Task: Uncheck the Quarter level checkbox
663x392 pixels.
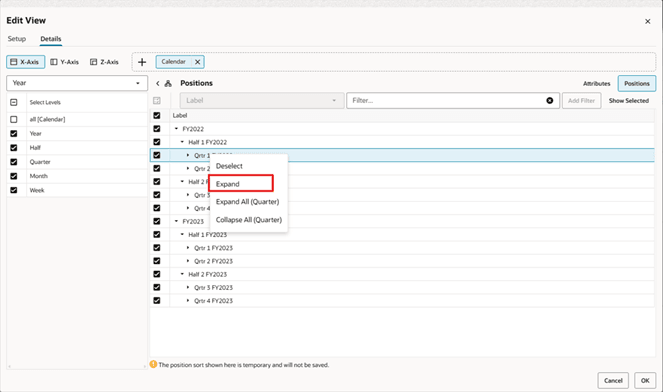Action: 14,162
